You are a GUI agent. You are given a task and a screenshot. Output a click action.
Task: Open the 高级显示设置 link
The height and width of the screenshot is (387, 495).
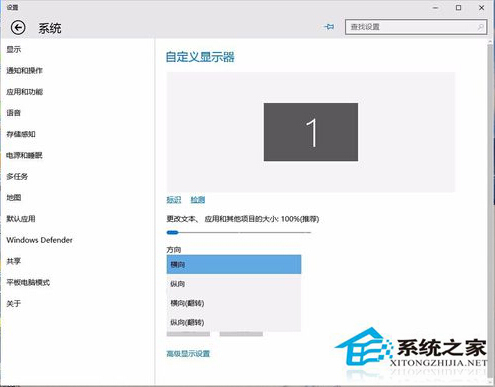(188, 354)
